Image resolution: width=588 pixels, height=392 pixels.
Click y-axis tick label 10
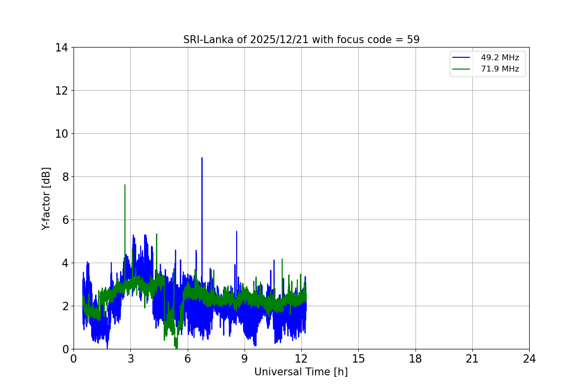61,134
